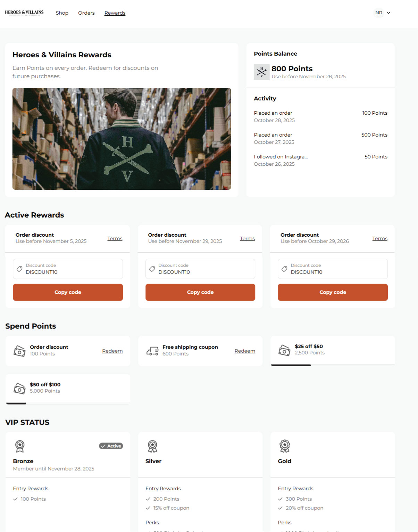Click the cash icon next to $50 off $100
This screenshot has width=418, height=532.
point(19,388)
